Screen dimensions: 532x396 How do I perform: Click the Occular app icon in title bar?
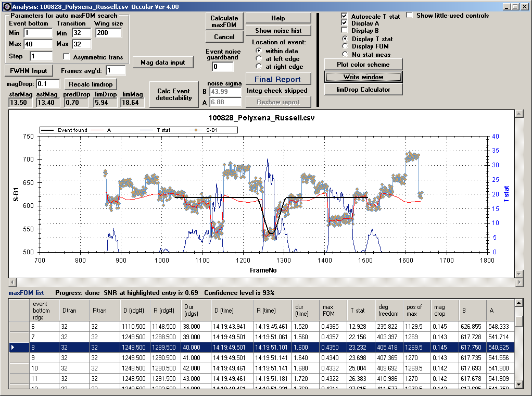point(6,6)
